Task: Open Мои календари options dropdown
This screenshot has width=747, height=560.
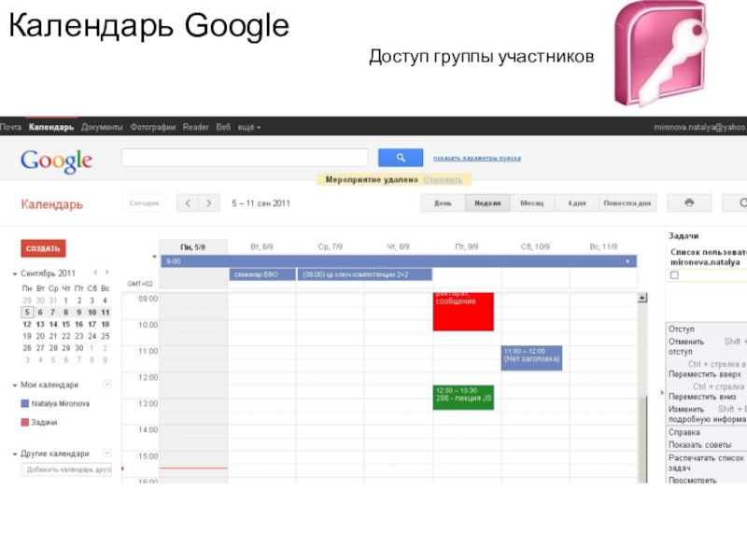Action: coord(107,385)
